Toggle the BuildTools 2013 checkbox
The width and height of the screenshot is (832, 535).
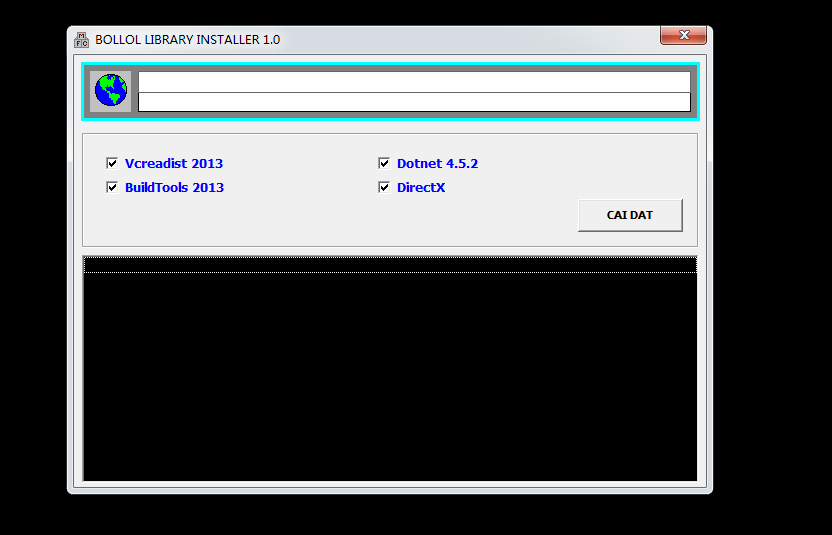tap(112, 187)
